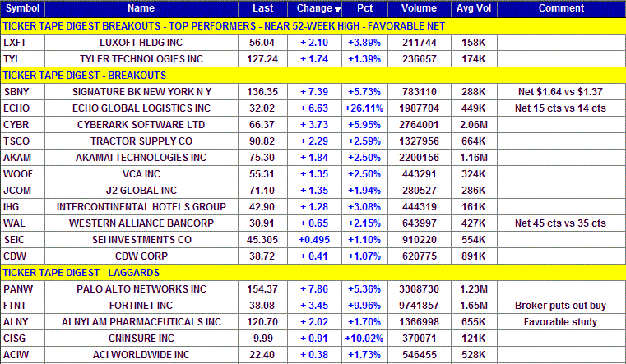Click the 2.06M average volume value
626x364 pixels.
pos(474,125)
